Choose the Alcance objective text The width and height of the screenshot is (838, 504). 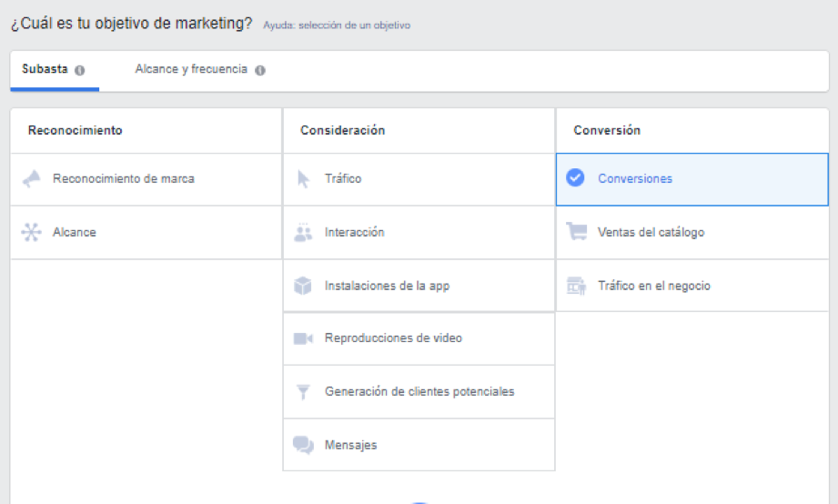(75, 232)
